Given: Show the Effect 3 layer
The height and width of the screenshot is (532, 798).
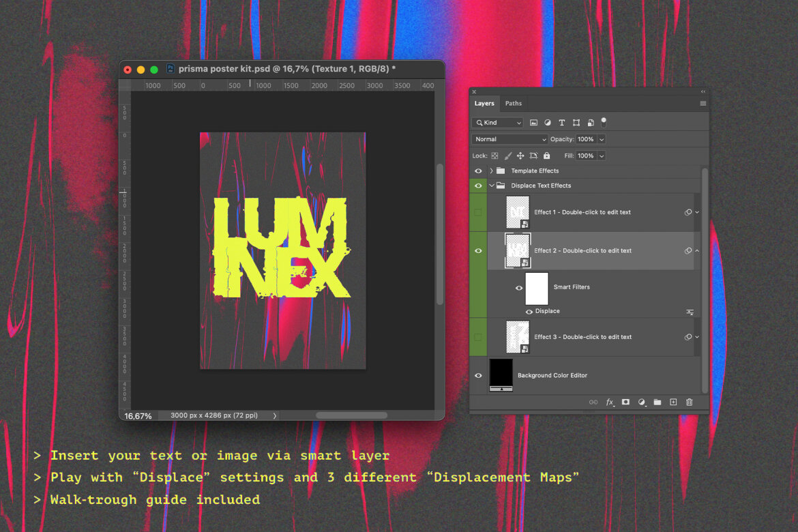Looking at the screenshot, I should (478, 336).
